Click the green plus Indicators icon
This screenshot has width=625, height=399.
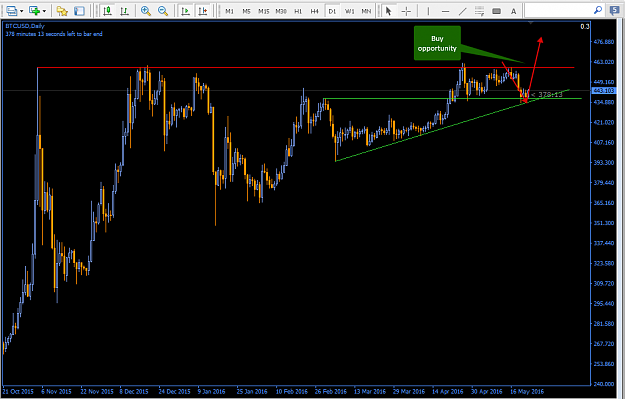[35, 11]
